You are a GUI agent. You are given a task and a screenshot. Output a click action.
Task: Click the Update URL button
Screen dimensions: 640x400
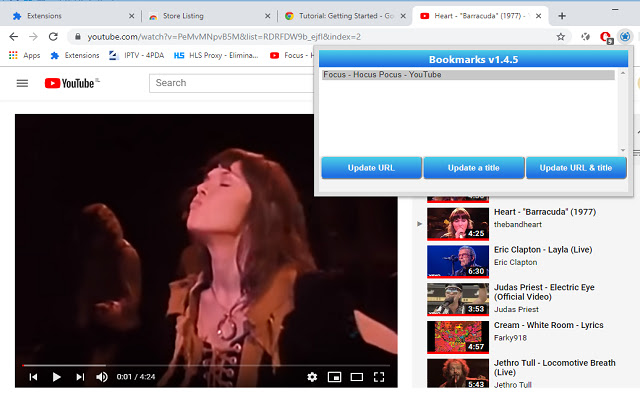coord(371,168)
